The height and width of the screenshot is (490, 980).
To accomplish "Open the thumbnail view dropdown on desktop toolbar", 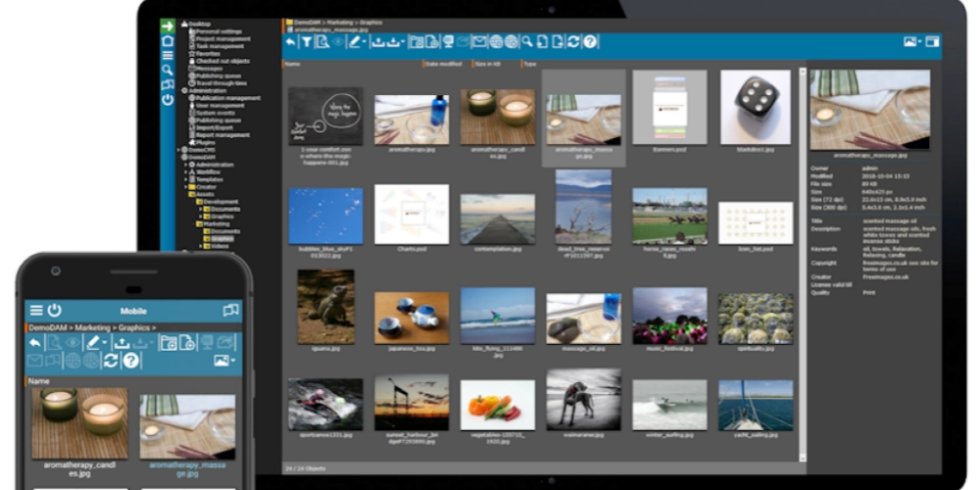I will point(911,42).
